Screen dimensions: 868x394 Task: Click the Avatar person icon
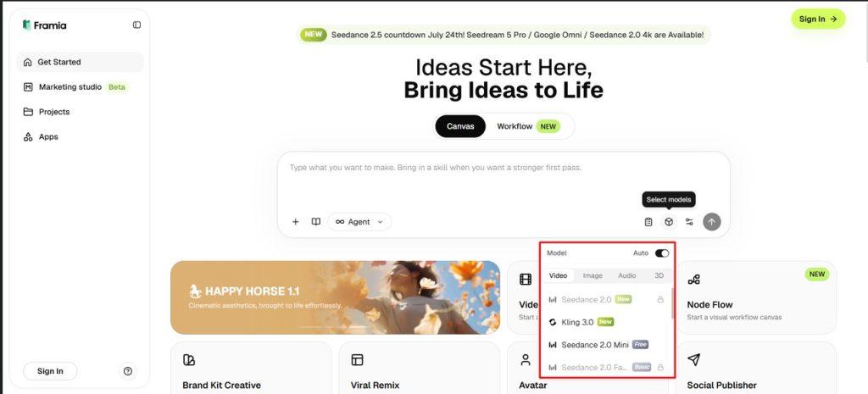coord(526,360)
